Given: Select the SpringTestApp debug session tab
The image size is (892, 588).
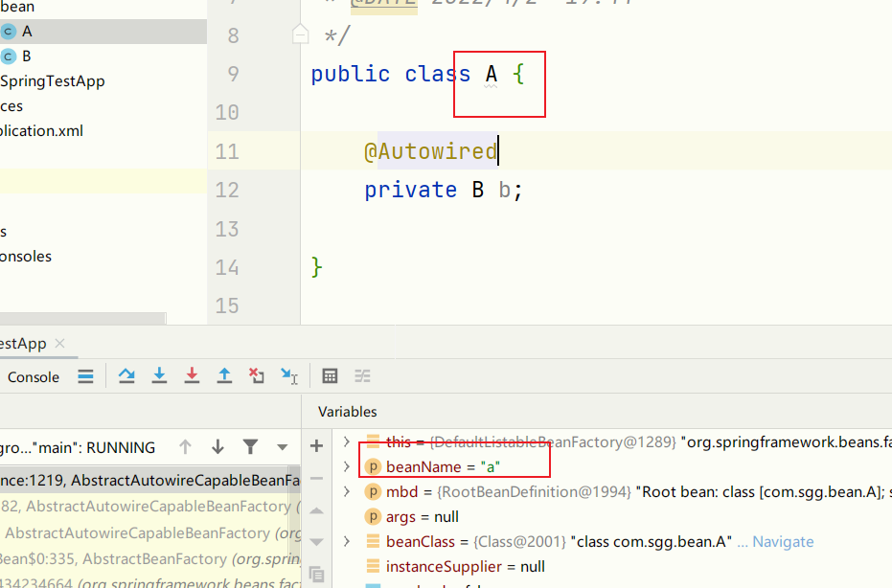Looking at the screenshot, I should (23, 344).
